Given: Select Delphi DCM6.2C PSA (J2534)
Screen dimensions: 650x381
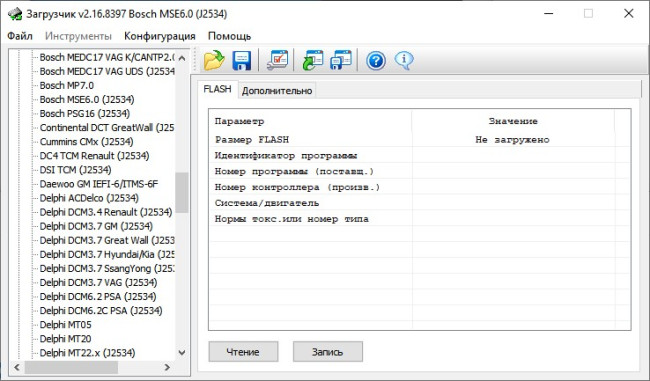Looking at the screenshot, I should (x=101, y=311).
